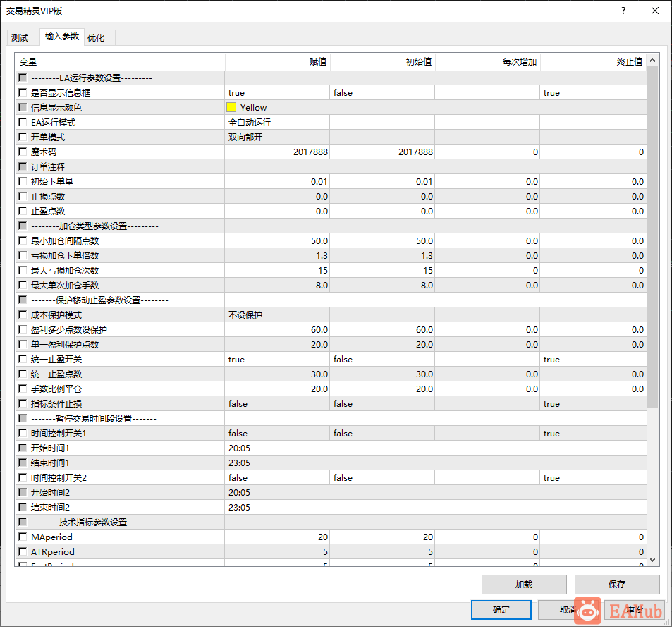Image resolution: width=672 pixels, height=629 pixels.
Task: Click the 魔术码 assigned value 2017888
Action: (277, 152)
